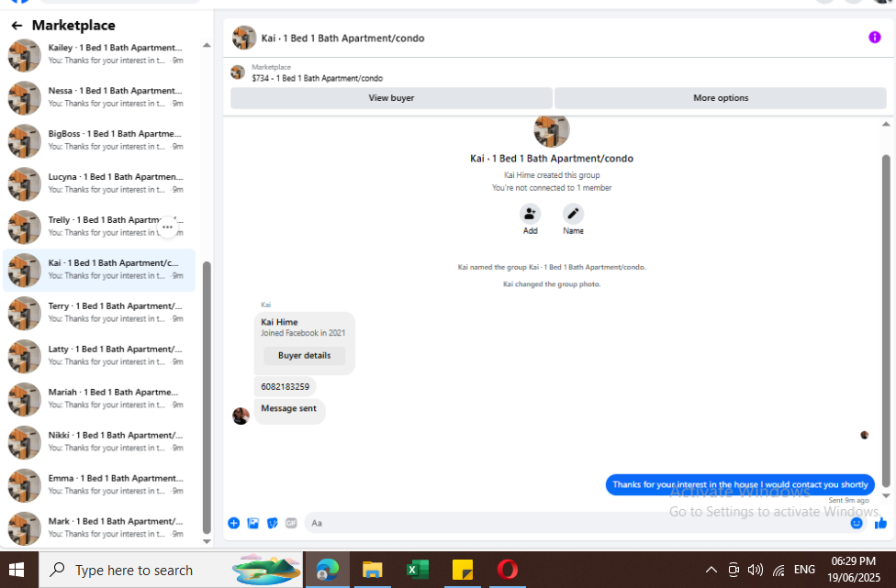Open File Explorer from taskbar
The height and width of the screenshot is (588, 896).
click(x=372, y=570)
